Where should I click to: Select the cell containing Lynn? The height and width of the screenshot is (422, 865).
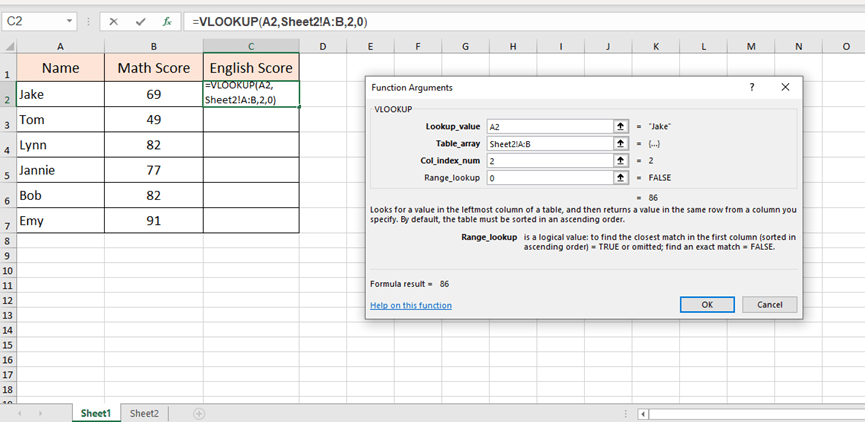(x=60, y=145)
